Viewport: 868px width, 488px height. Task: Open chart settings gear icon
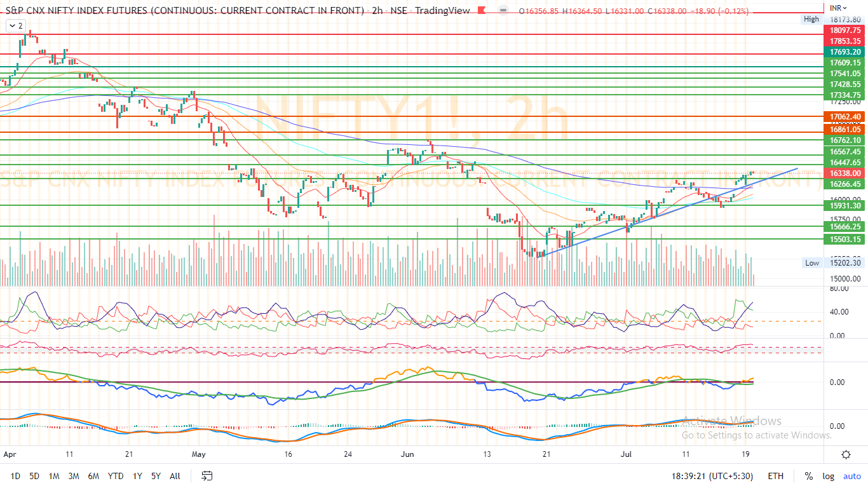[x=846, y=454]
